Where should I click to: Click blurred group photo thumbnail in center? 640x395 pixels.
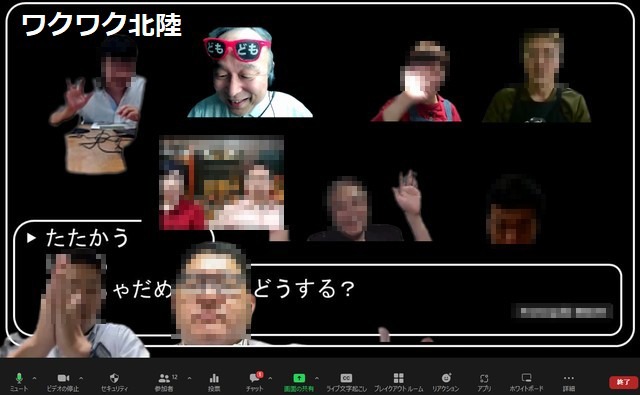(222, 183)
